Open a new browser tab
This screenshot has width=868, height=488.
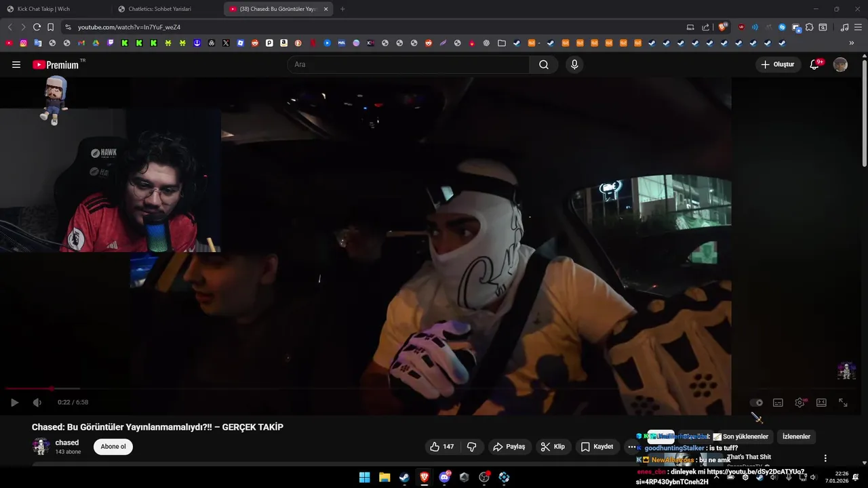tap(342, 9)
